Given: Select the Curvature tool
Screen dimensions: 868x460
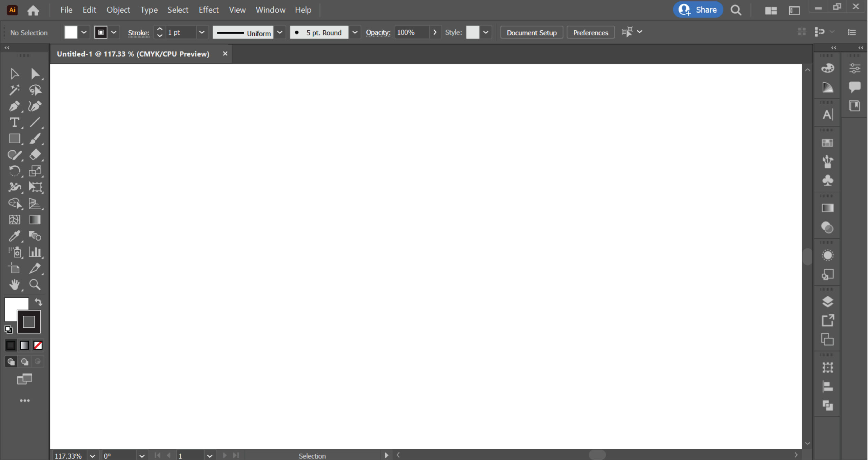Looking at the screenshot, I should tap(35, 106).
